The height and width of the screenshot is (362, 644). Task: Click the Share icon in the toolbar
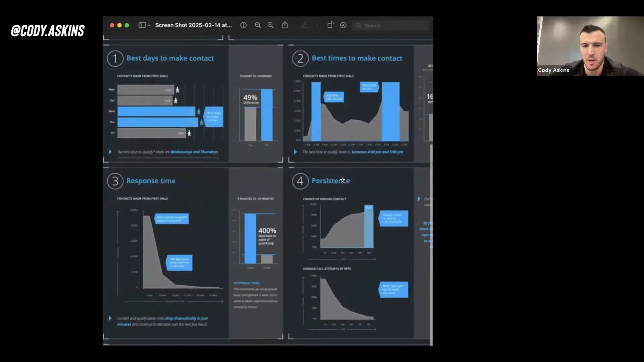(285, 25)
